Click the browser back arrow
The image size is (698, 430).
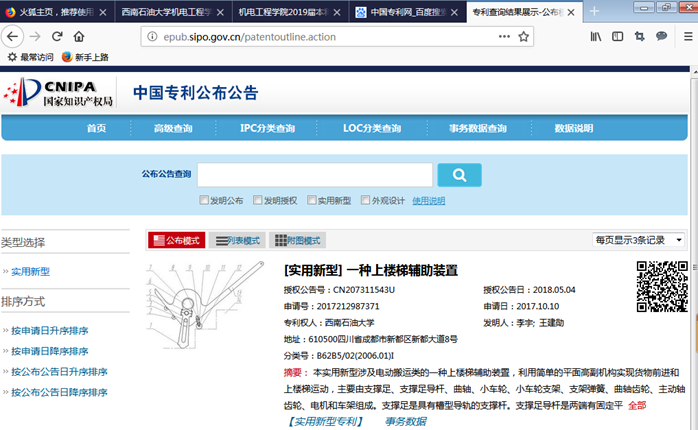[x=13, y=36]
